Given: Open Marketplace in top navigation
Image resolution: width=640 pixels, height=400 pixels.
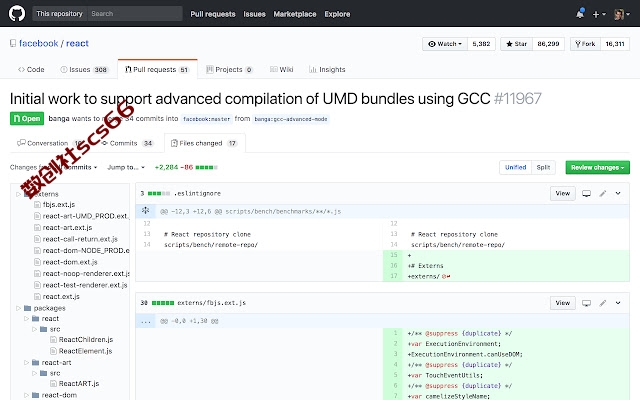Looking at the screenshot, I should pos(295,14).
